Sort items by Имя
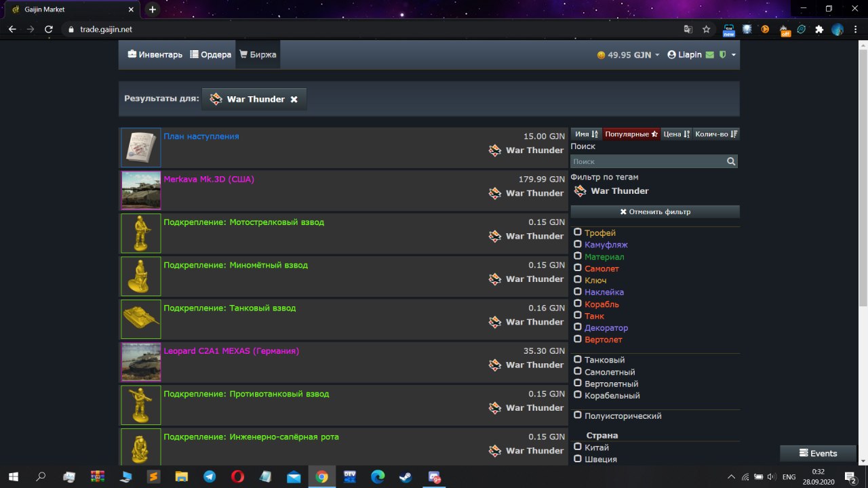Viewport: 868px width, 488px height. coord(586,134)
